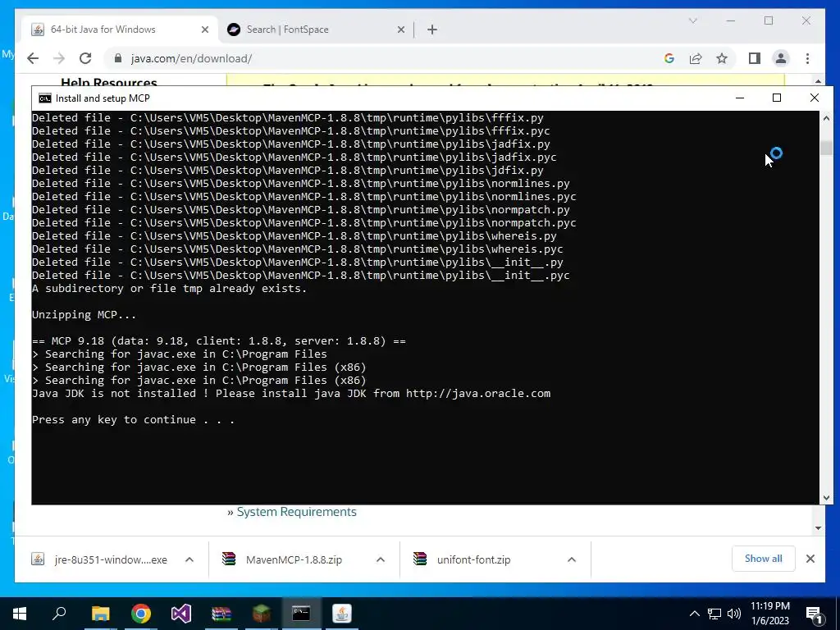
Task: Expand options for unifont-font.zip download
Action: pos(572,559)
